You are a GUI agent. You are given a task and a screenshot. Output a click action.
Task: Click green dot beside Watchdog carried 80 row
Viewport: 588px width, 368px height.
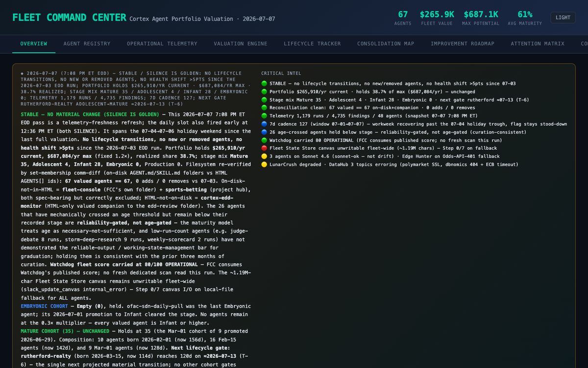(264, 140)
